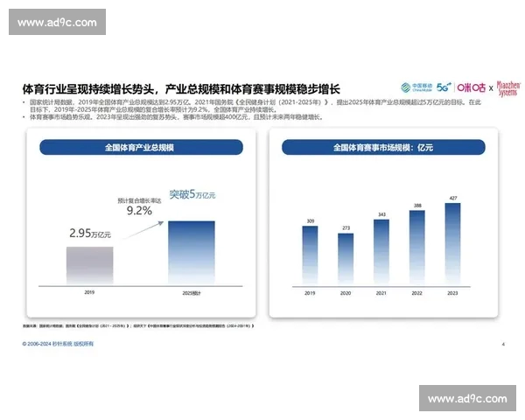Select the bar labeled 388 in the events chart
Image resolution: width=525 pixels, height=420 pixels.
coord(417,248)
